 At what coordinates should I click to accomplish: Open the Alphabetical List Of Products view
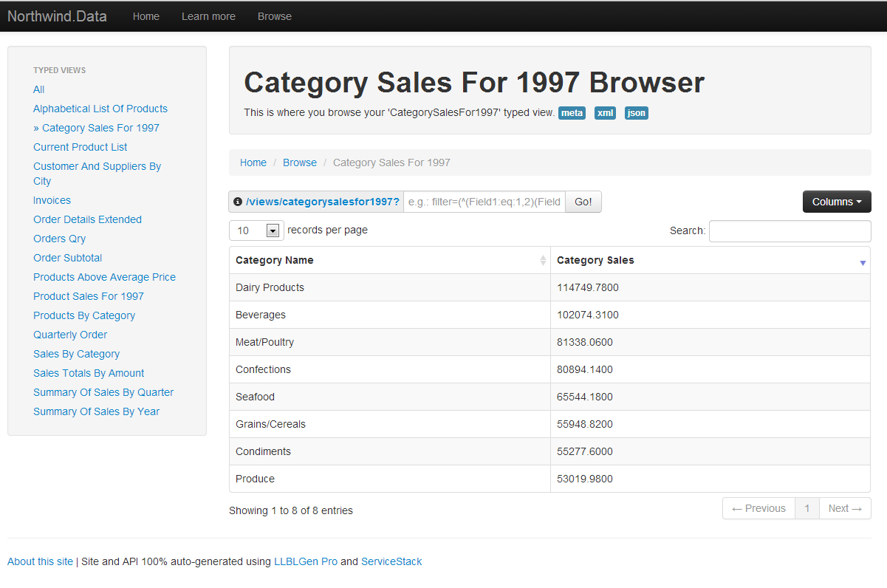(x=100, y=108)
